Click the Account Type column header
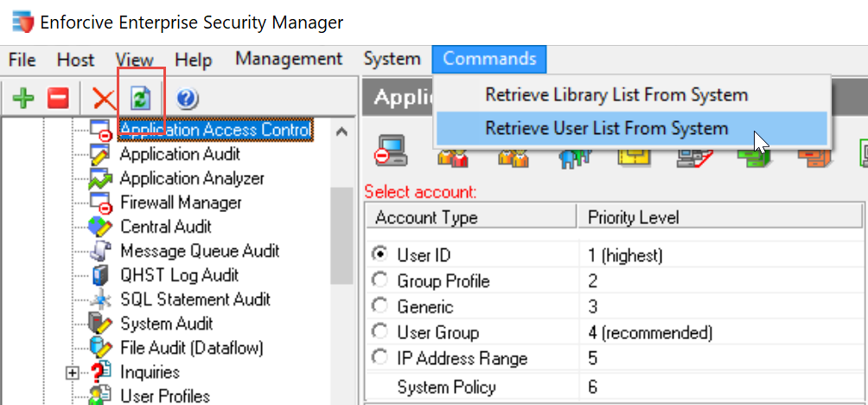Image resolution: width=868 pixels, height=405 pixels. pyautogui.click(x=472, y=218)
